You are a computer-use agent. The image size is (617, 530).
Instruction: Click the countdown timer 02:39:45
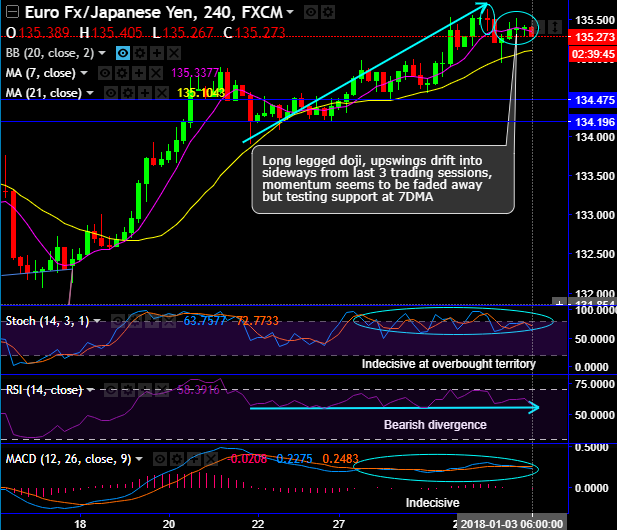(x=593, y=54)
